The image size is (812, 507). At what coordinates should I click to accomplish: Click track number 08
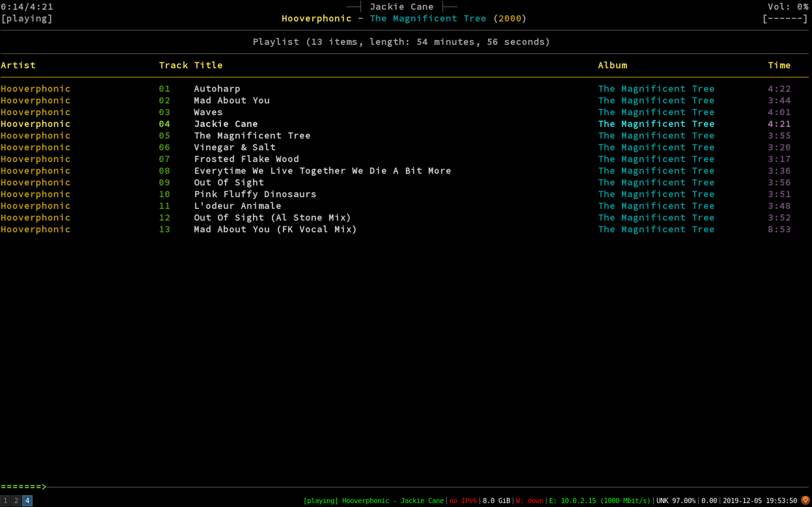[x=165, y=171]
